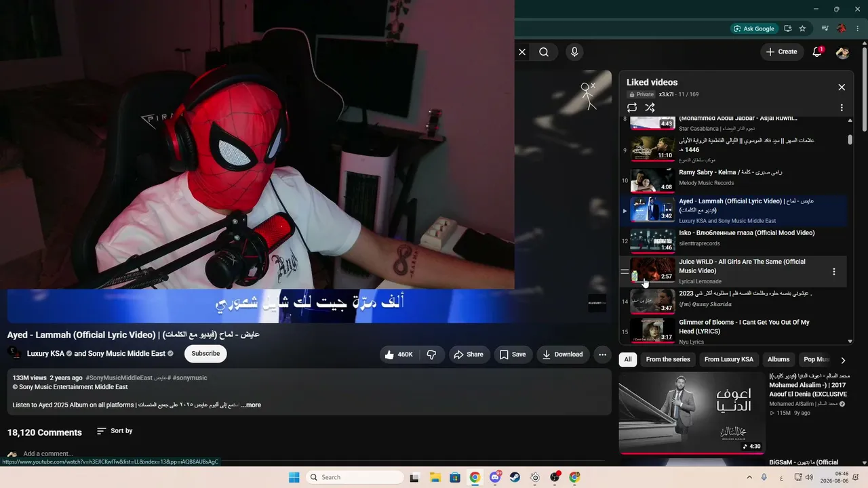This screenshot has height=488, width=868.
Task: Open action menu for Juice WRLD video
Action: point(834,272)
